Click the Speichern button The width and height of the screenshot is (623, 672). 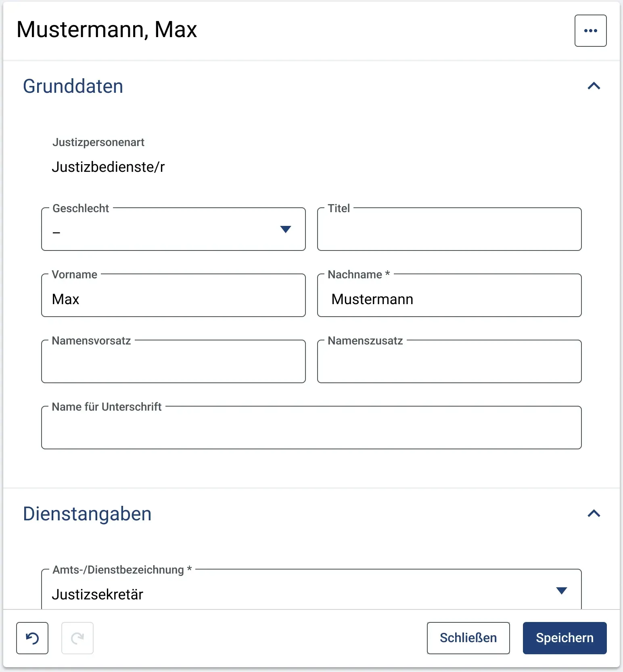coord(564,638)
